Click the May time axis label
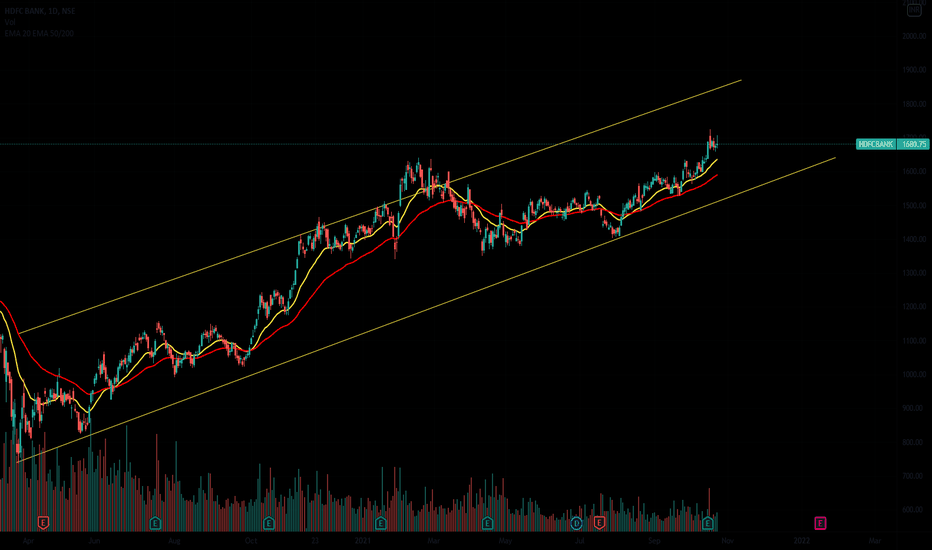The height and width of the screenshot is (550, 932). click(505, 540)
